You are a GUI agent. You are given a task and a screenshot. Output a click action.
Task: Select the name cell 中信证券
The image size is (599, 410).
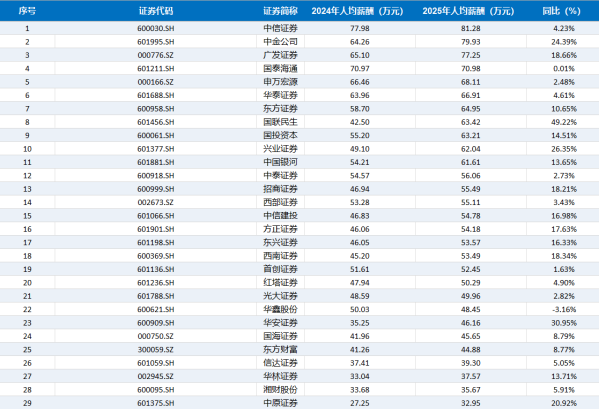click(280, 28)
